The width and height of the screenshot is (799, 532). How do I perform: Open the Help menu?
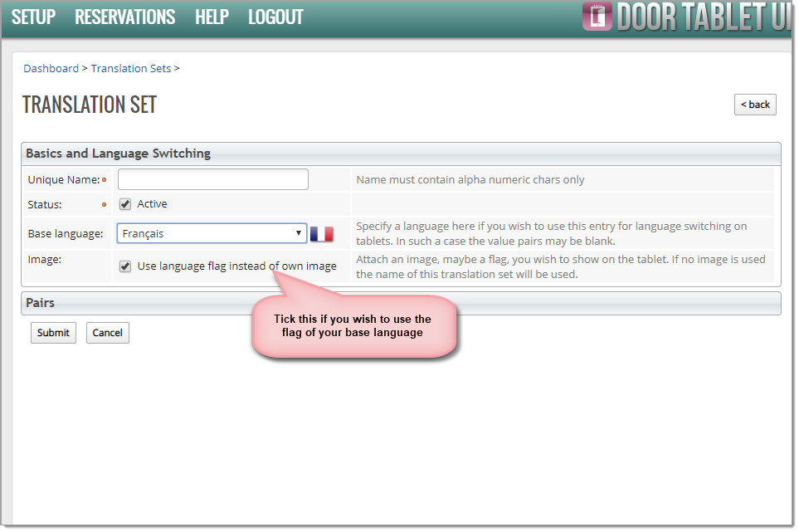pyautogui.click(x=212, y=17)
